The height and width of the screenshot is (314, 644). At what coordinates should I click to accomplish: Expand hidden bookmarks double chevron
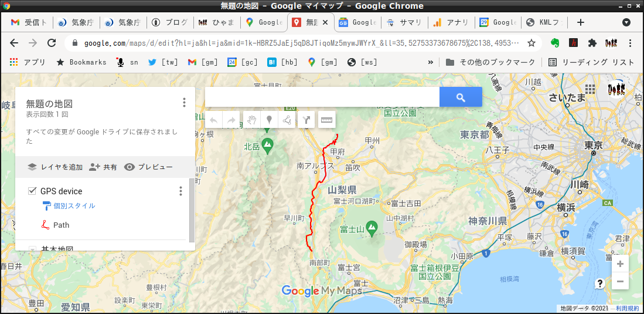[431, 62]
